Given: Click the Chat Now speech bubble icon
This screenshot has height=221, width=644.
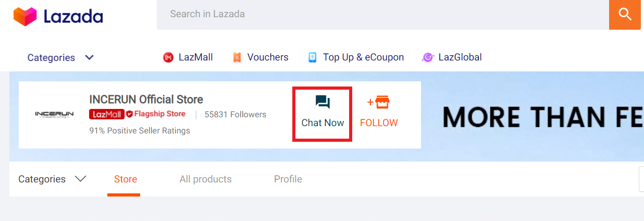Looking at the screenshot, I should coord(323,102).
